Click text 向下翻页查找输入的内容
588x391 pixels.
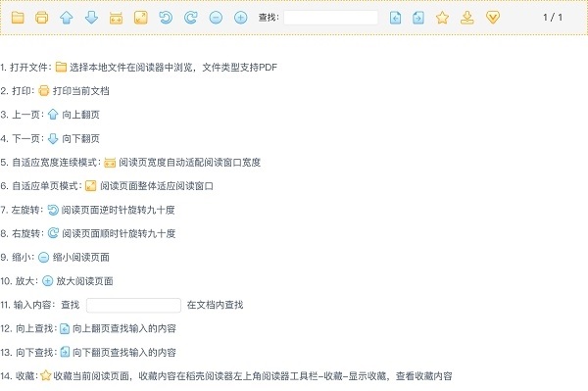[x=124, y=353]
